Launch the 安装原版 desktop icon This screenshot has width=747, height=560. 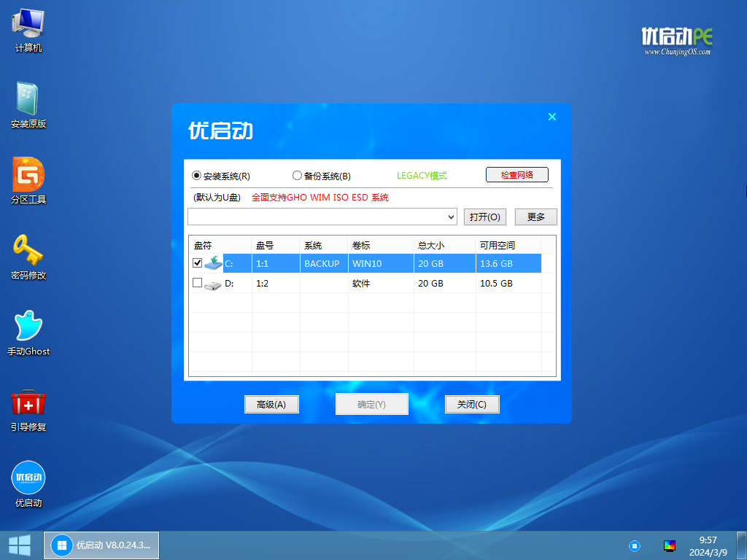coord(28,105)
